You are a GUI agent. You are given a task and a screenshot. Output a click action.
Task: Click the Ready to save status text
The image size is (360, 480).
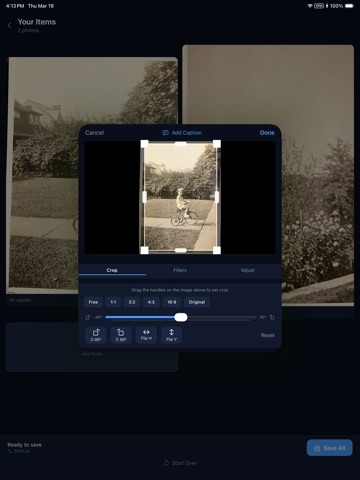point(24,445)
